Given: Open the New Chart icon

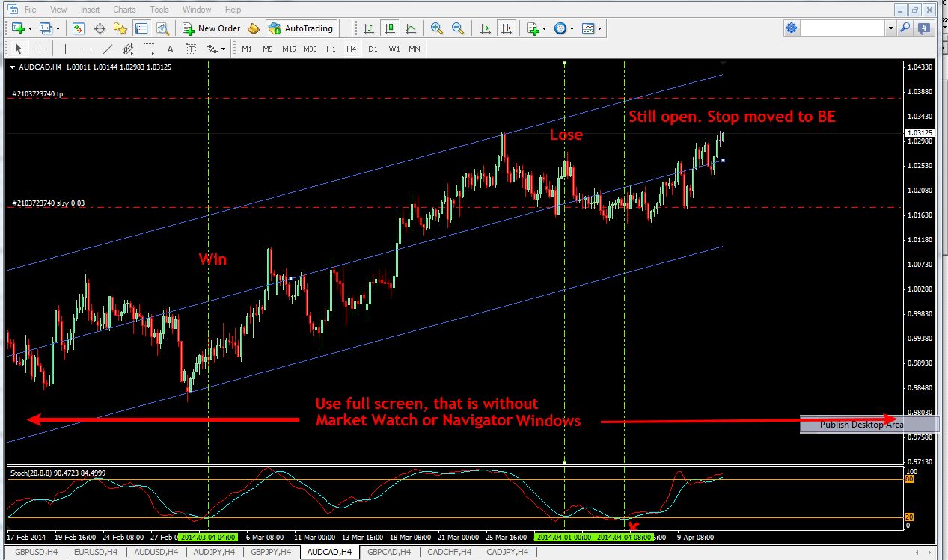Looking at the screenshot, I should (x=17, y=28).
